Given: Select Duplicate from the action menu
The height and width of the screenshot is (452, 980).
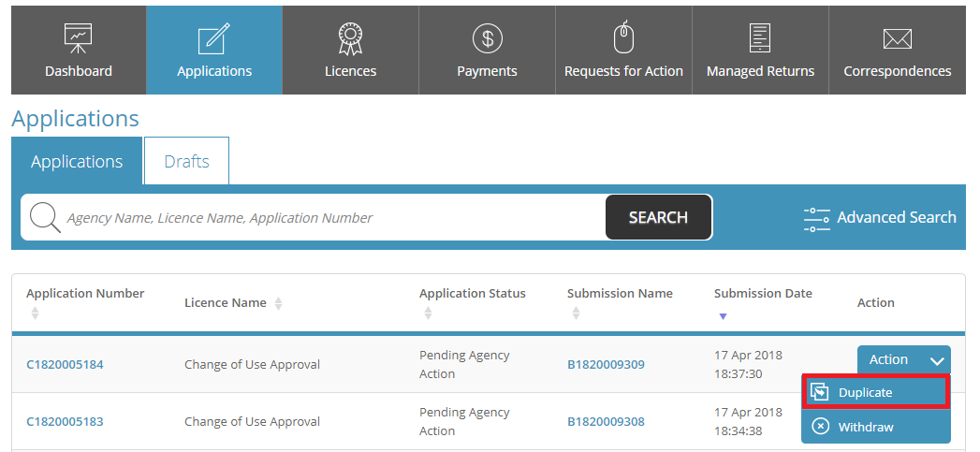Looking at the screenshot, I should pyautogui.click(x=875, y=392).
